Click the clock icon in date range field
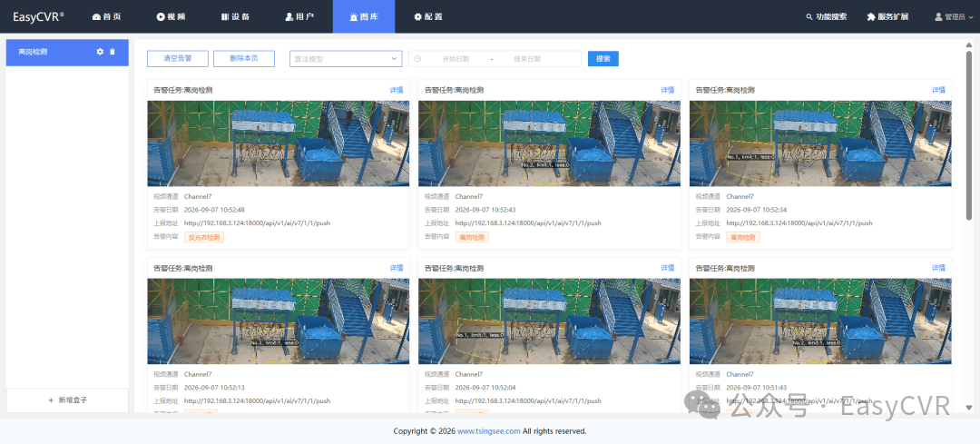This screenshot has width=980, height=444. click(417, 59)
